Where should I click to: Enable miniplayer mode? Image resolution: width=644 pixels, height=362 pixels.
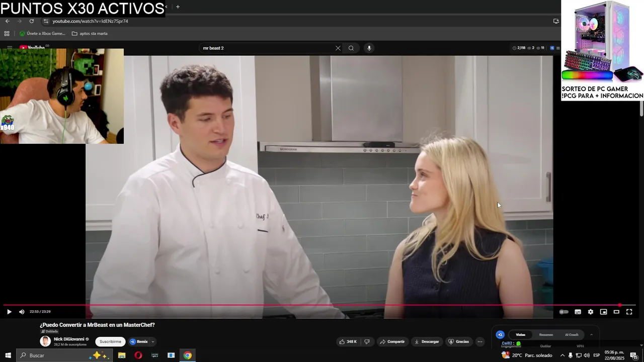coord(603,312)
